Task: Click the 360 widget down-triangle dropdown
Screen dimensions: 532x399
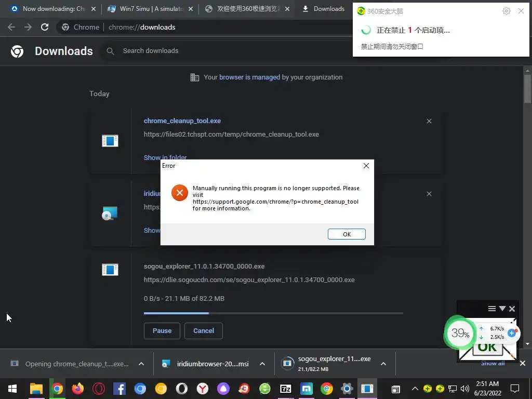Action: [x=502, y=309]
